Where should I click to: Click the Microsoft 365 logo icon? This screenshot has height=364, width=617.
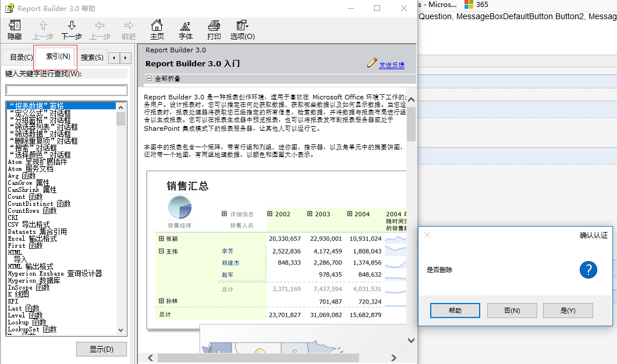tap(469, 4)
